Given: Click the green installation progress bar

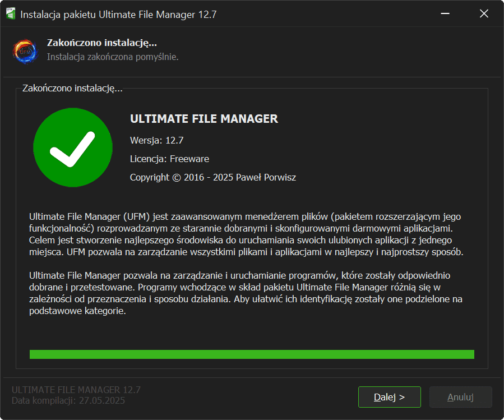Looking at the screenshot, I should click(x=252, y=354).
